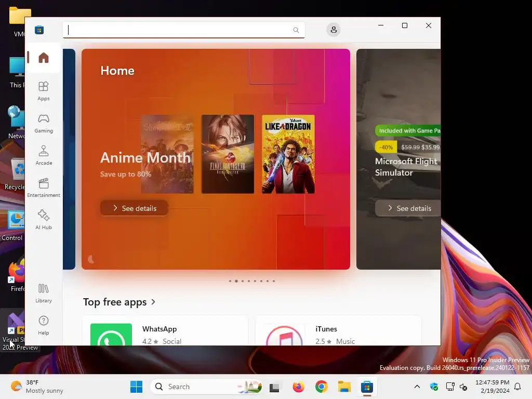Open the Shenmue I & II game cover
Viewport: 532px width, 399px height.
point(167,154)
